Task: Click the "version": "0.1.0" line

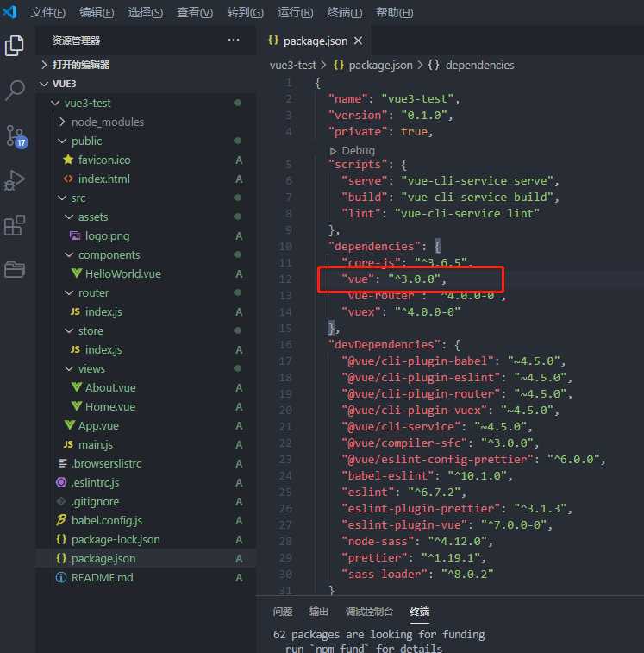Action: 391,116
